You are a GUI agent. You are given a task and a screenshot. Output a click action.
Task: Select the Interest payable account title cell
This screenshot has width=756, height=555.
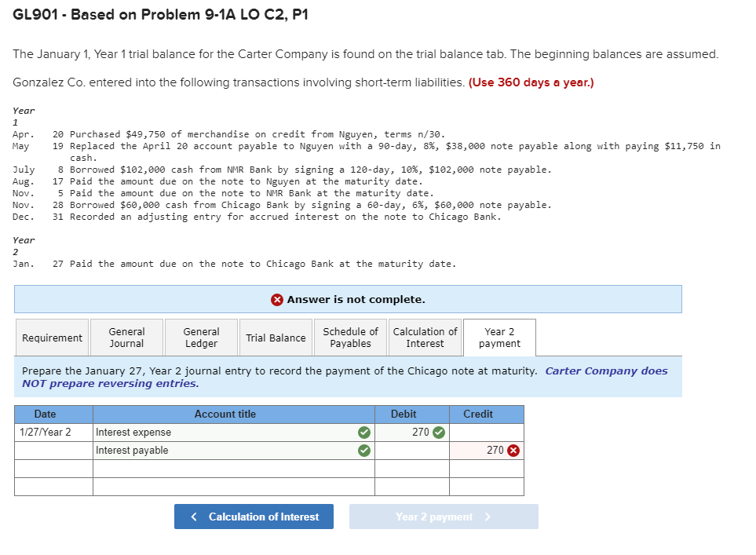(234, 451)
